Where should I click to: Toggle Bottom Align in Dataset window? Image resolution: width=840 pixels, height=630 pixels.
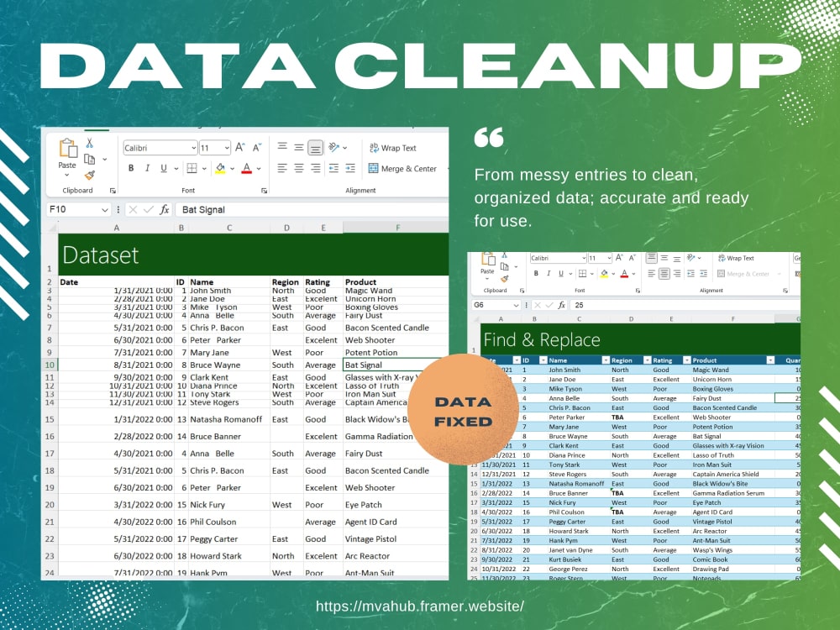(x=316, y=148)
